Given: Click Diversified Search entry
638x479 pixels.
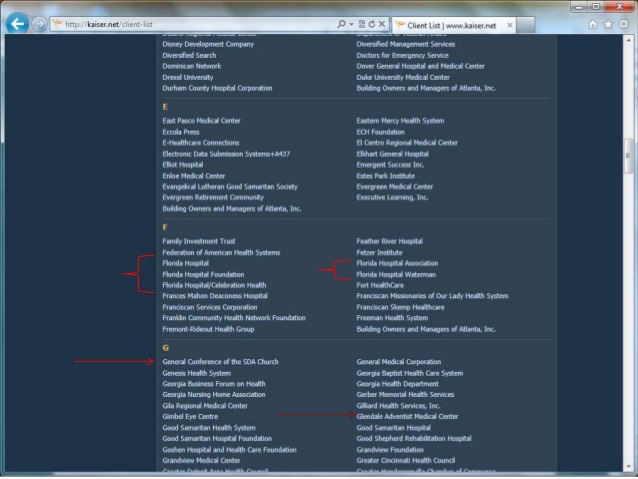Looking at the screenshot, I should 189,55.
